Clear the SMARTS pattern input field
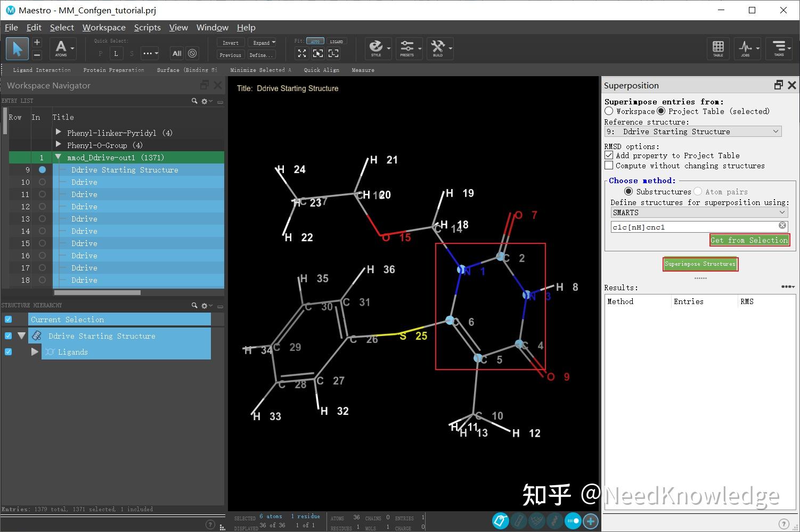Image resolution: width=800 pixels, height=532 pixels. click(x=782, y=225)
